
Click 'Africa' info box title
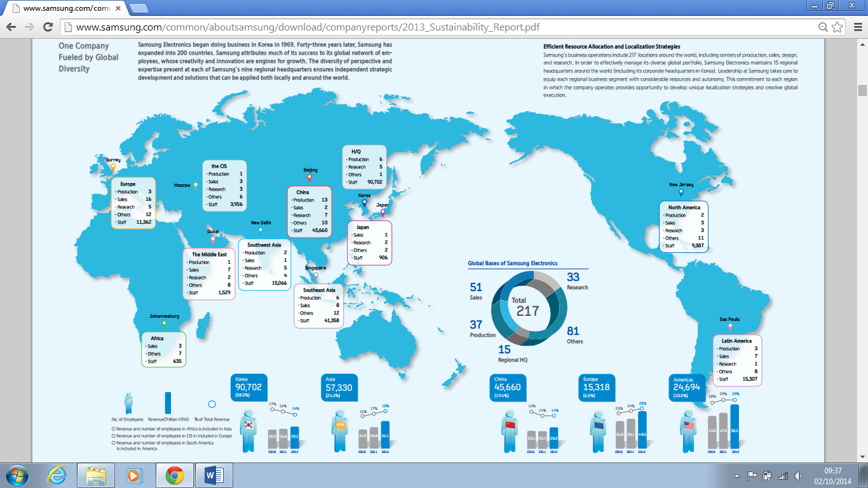tap(156, 338)
